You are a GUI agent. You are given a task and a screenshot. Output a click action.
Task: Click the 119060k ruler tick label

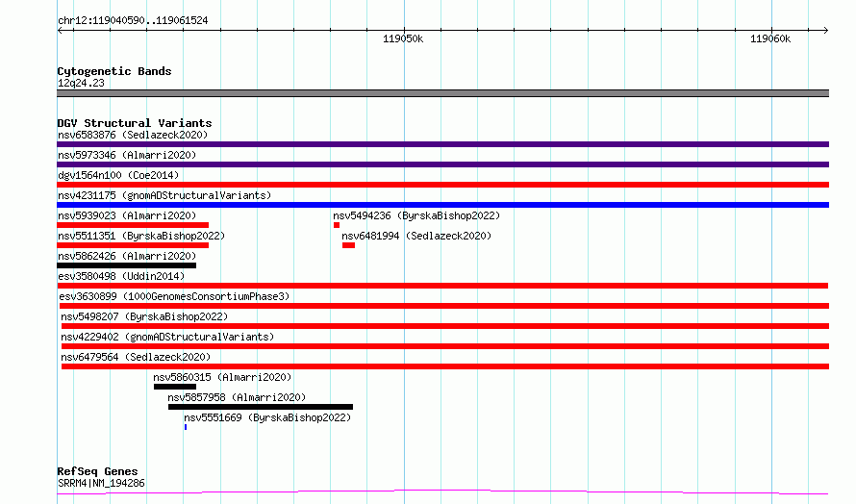770,38
